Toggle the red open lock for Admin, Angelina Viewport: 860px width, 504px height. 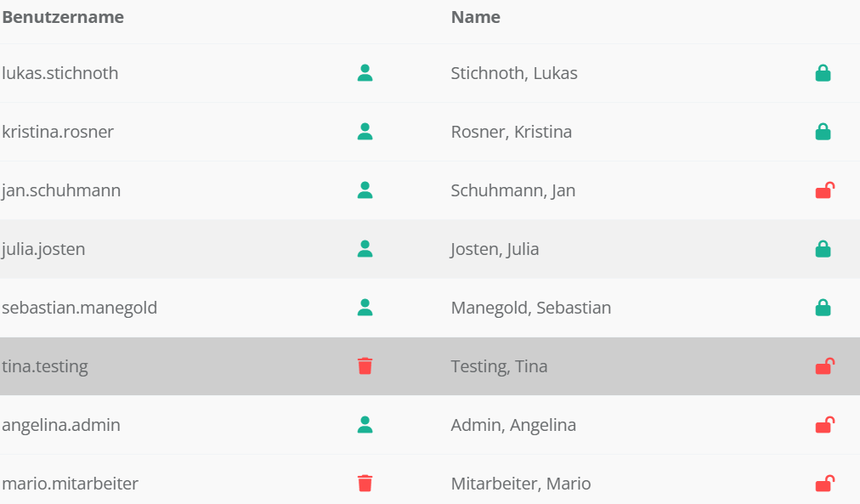(x=823, y=425)
